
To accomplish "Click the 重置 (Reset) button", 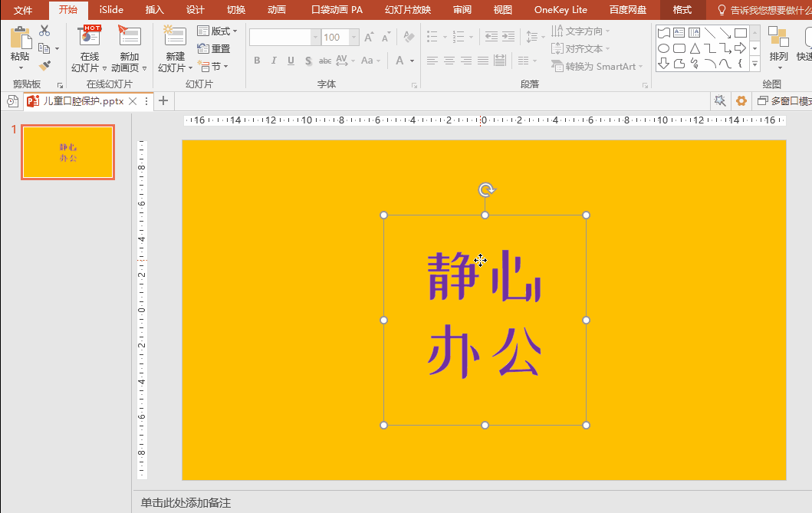I will (x=217, y=48).
